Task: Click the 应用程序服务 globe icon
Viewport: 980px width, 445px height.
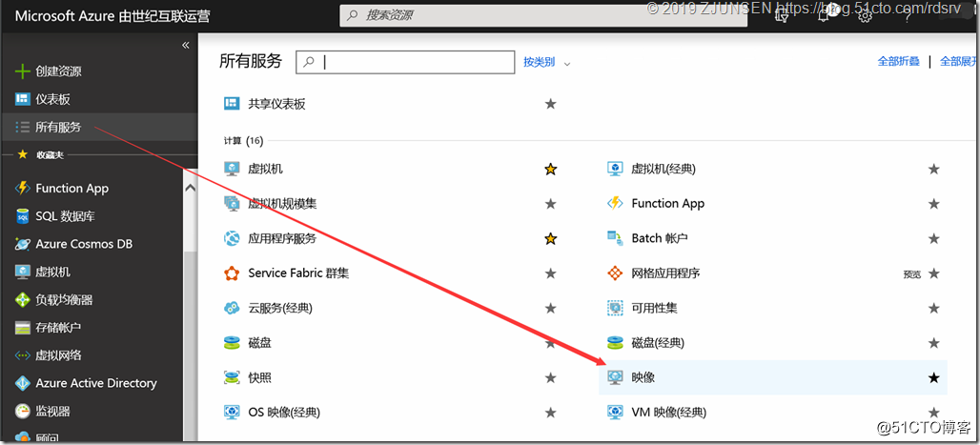Action: (x=232, y=238)
